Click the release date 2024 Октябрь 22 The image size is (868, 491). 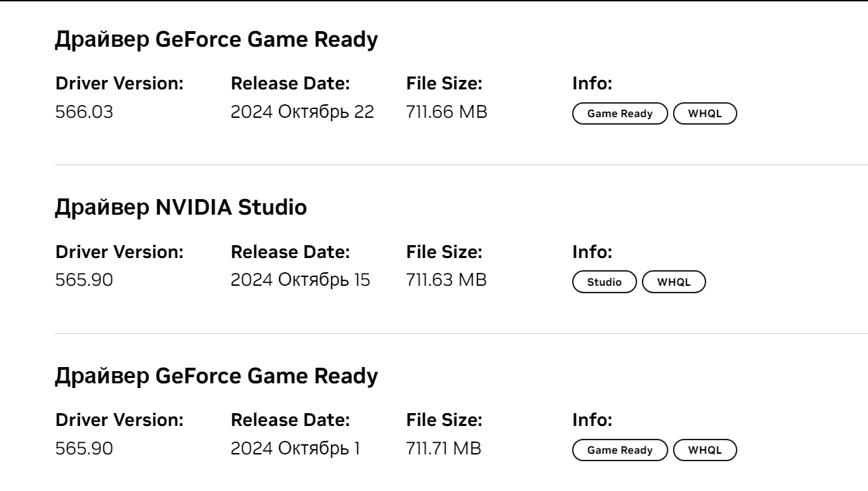tap(302, 112)
